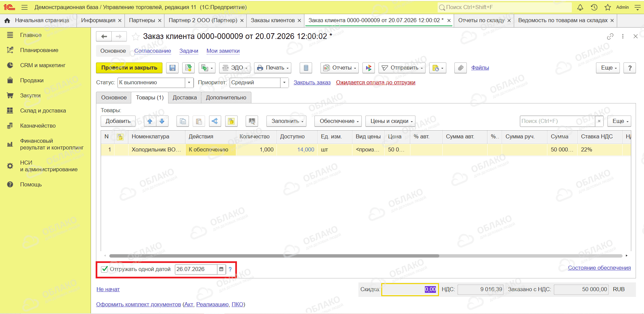The width and height of the screenshot is (644, 314).
Task: Open the create-based-on dropdown icon
Action: click(207, 68)
